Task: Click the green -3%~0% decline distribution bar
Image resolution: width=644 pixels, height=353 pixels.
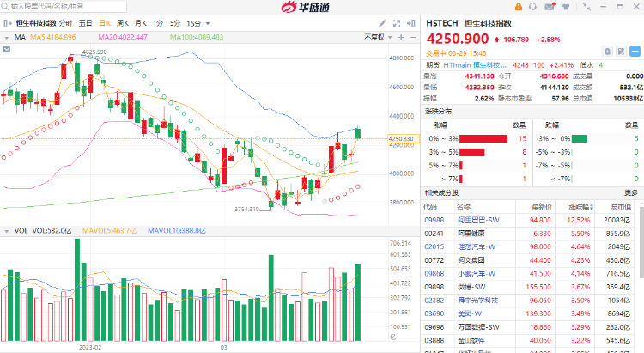Action: [579, 139]
